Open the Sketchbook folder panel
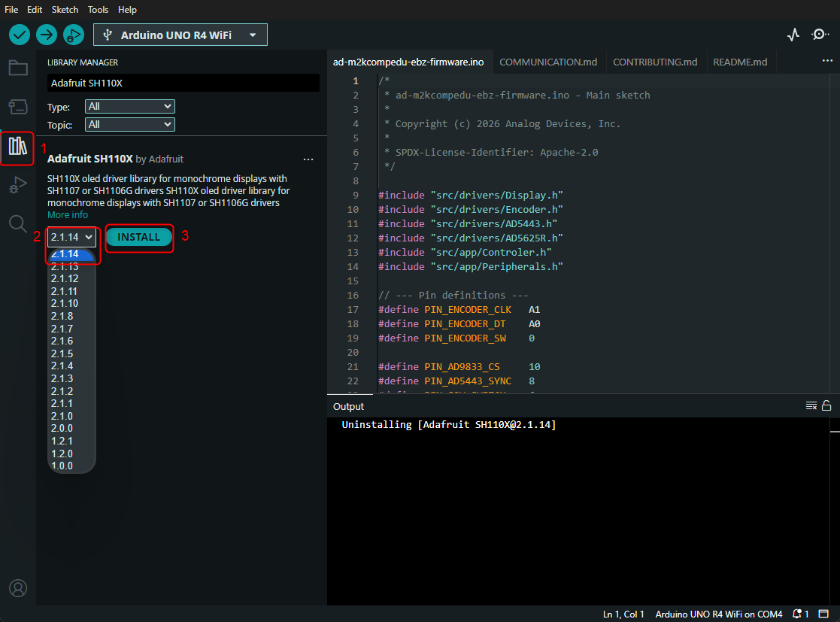This screenshot has width=840, height=622. (18, 68)
